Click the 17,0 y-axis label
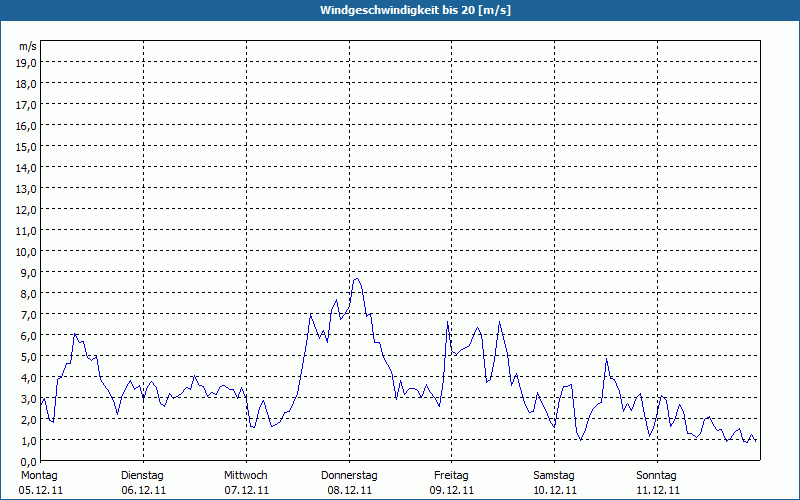800x500 pixels. pos(26,105)
